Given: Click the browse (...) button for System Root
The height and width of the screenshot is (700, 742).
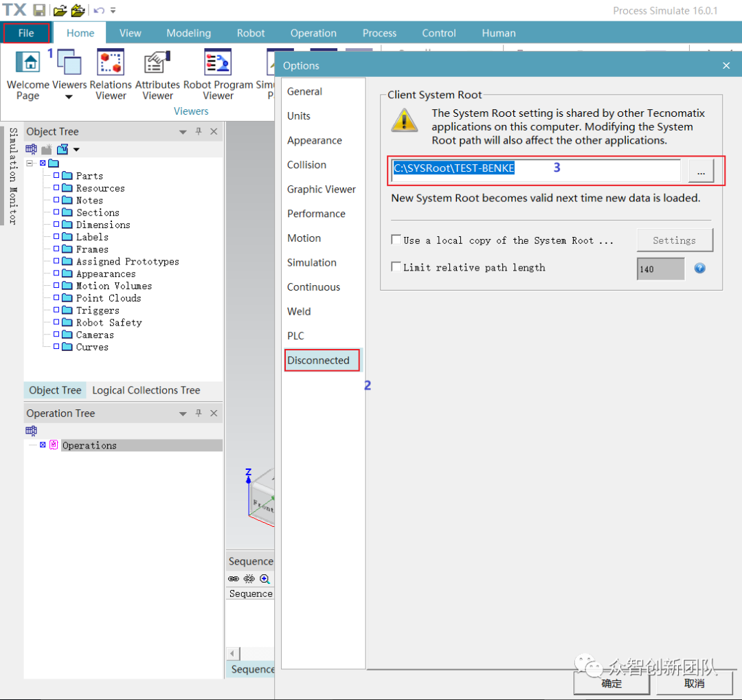Looking at the screenshot, I should (701, 171).
